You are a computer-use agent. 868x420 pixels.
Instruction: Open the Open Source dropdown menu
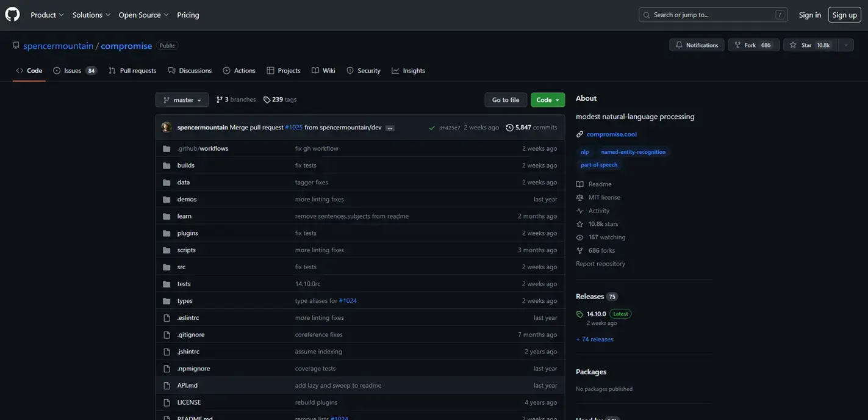coord(143,15)
